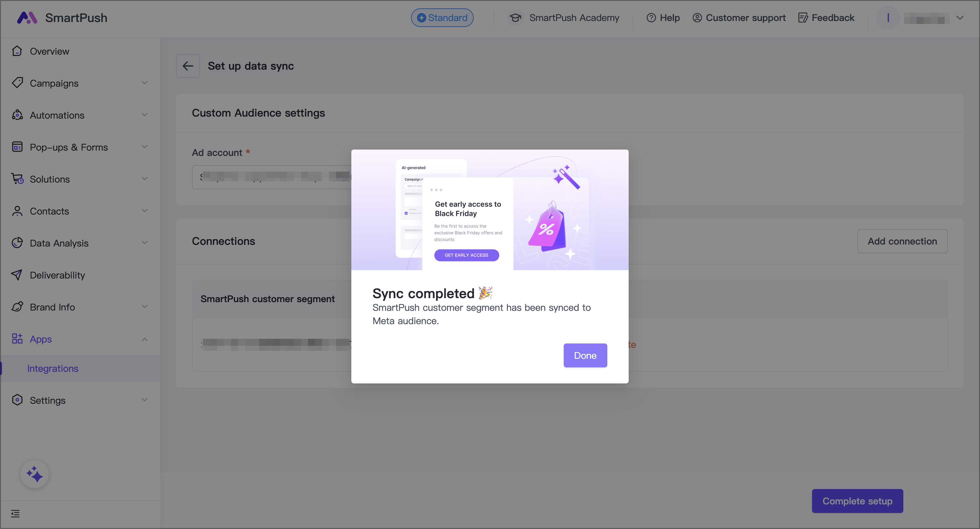The height and width of the screenshot is (529, 980).
Task: Click the Feedback pencil icon
Action: pyautogui.click(x=803, y=18)
